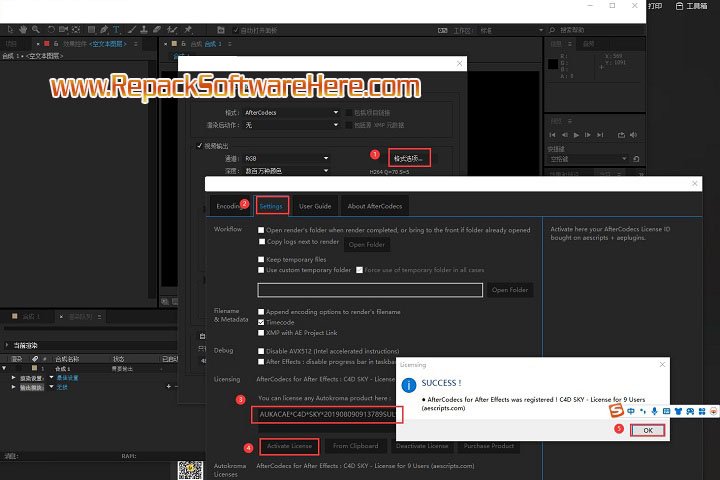This screenshot has height=480, width=720.
Task: Select the Eraser tool
Action: coord(157,30)
